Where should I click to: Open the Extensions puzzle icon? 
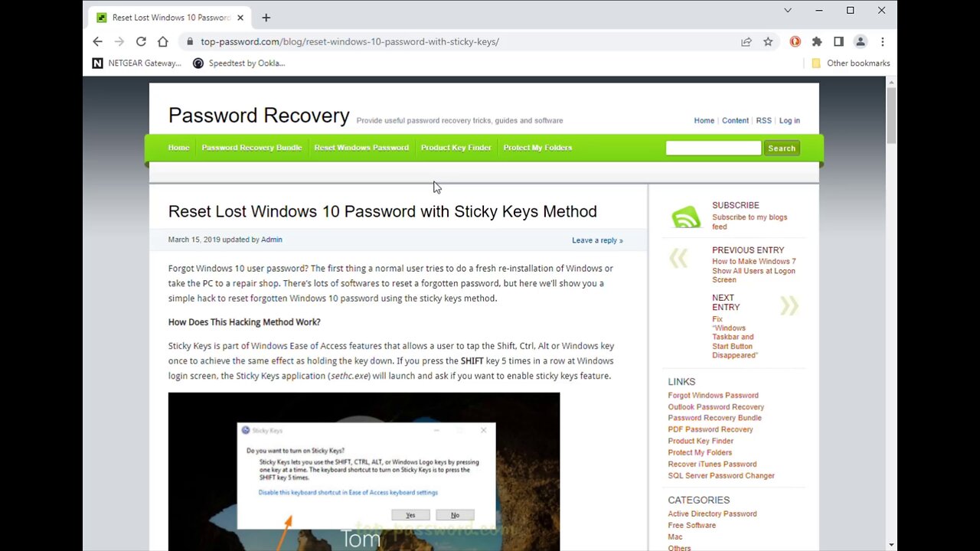point(817,42)
